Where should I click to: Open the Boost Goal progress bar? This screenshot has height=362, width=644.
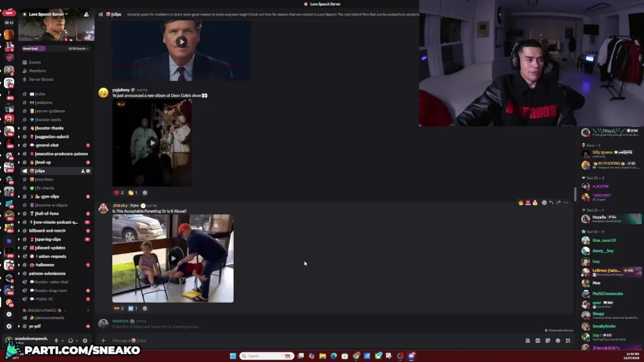pos(56,48)
